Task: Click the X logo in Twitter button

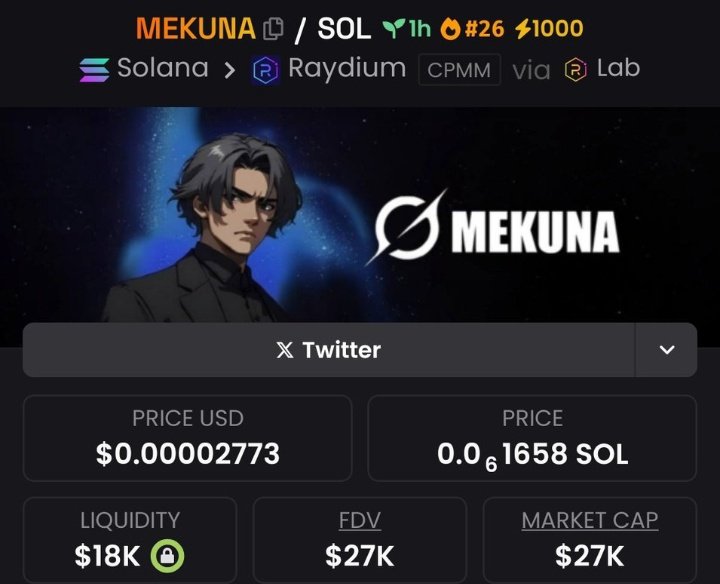Action: pyautogui.click(x=285, y=350)
